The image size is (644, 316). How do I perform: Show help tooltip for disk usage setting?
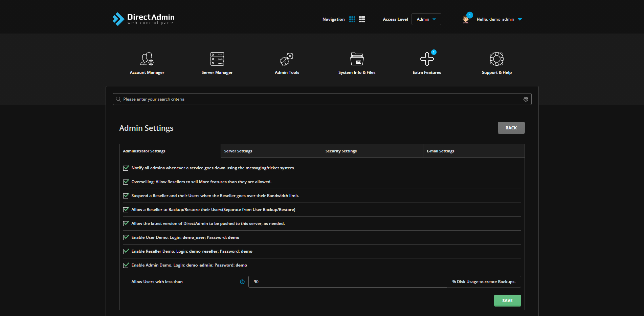[242, 282]
